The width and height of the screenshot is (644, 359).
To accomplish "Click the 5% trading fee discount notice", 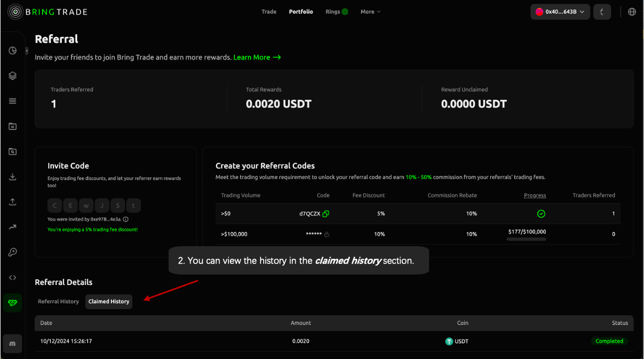I will pyautogui.click(x=92, y=230).
